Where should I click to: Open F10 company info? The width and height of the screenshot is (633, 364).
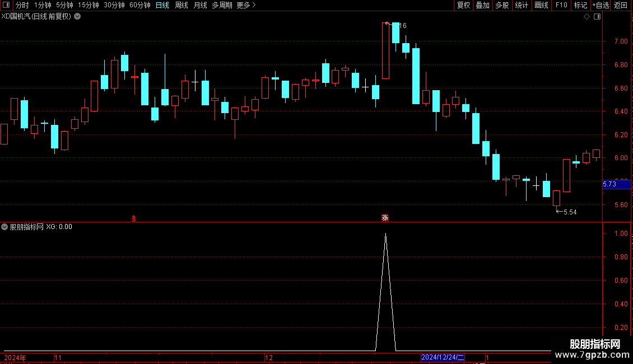click(x=561, y=5)
